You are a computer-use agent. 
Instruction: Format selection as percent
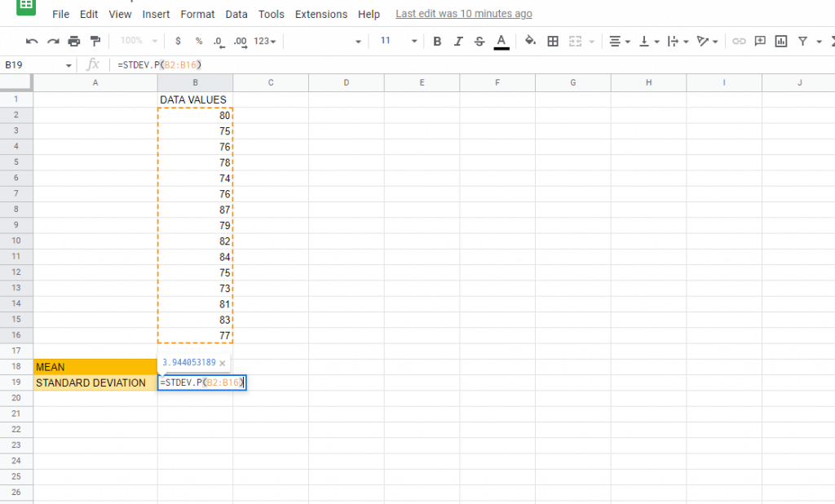click(198, 41)
